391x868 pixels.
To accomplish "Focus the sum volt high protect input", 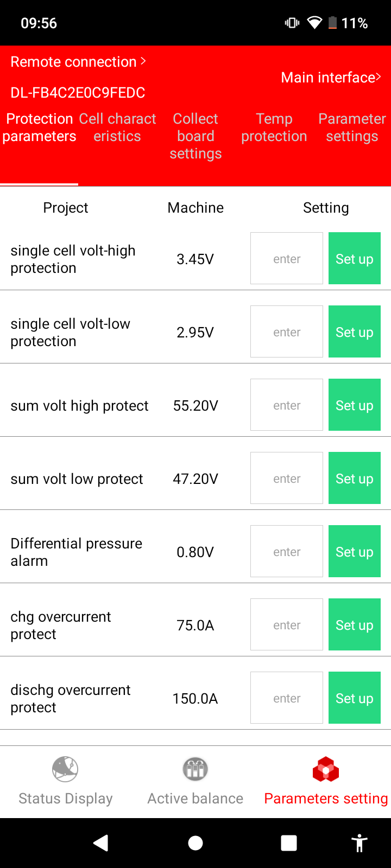I will click(287, 405).
